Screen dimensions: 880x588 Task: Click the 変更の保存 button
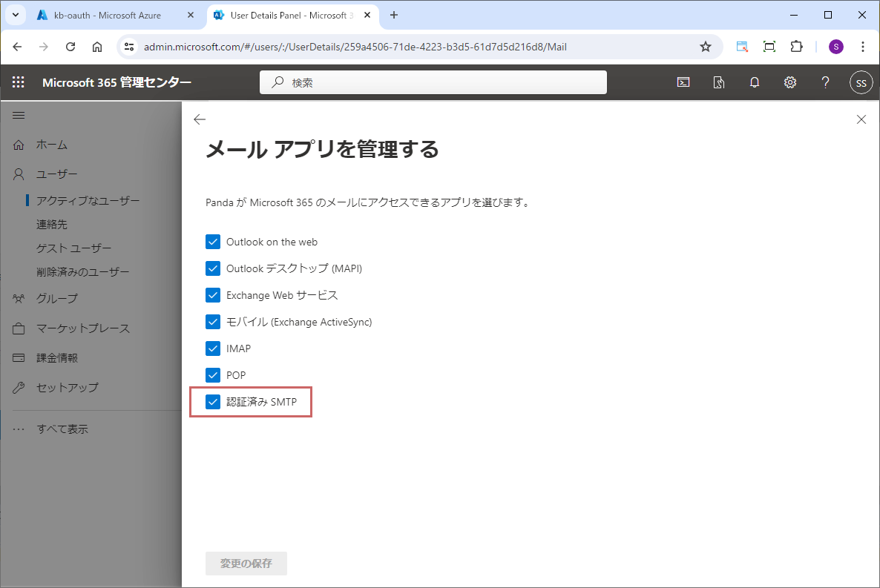point(246,564)
